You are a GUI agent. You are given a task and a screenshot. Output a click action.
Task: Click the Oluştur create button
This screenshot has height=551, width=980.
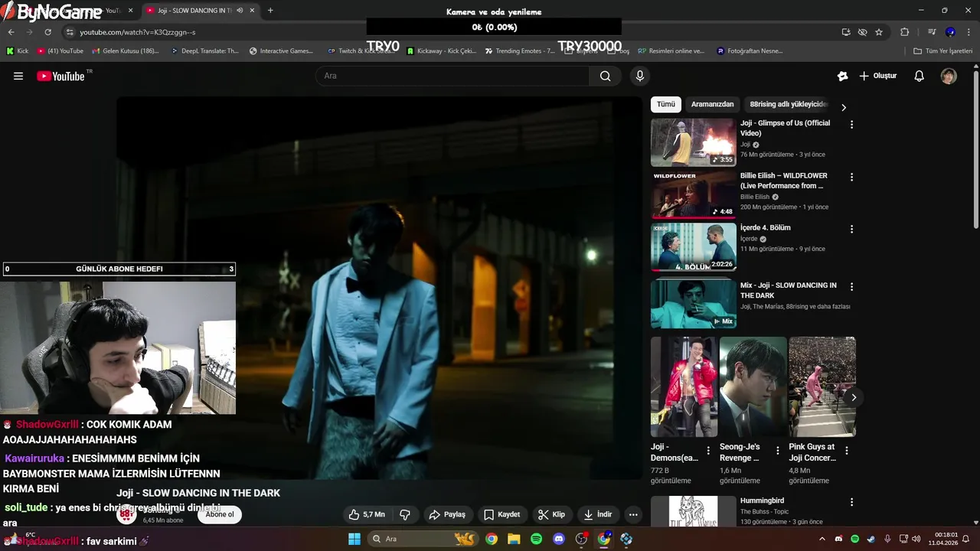[877, 76]
